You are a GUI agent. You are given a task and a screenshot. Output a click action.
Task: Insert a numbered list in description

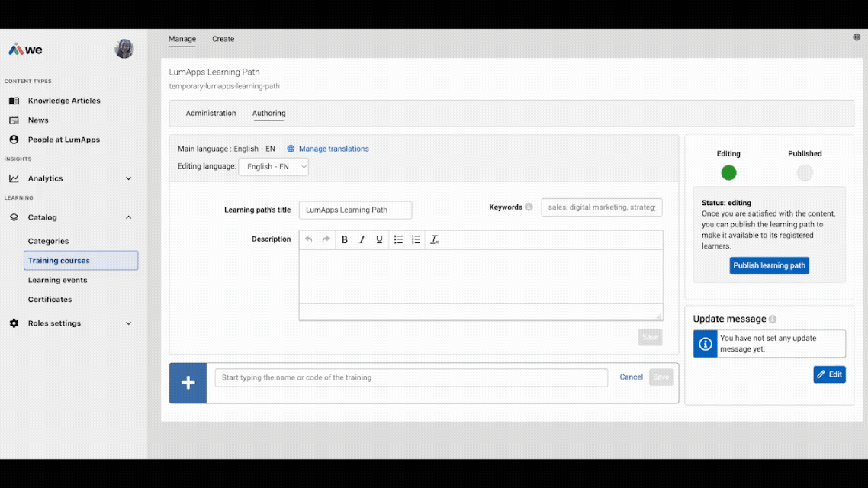pyautogui.click(x=416, y=239)
